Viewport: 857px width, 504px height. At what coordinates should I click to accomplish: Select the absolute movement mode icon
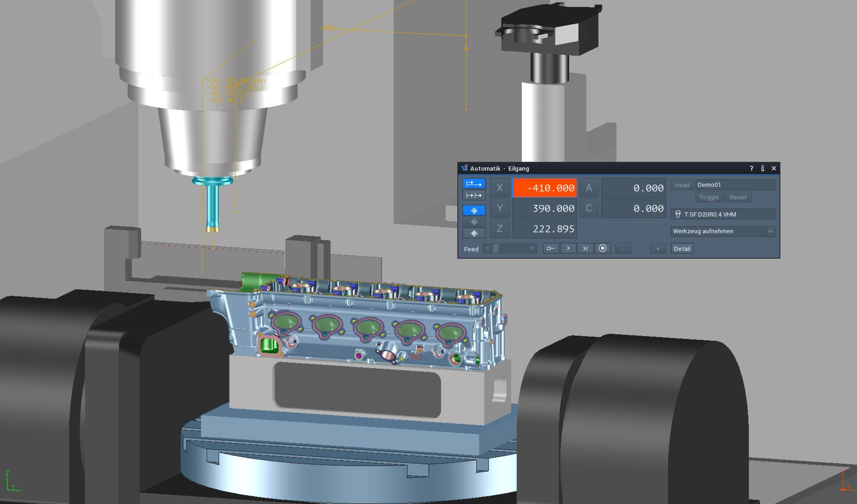click(x=474, y=184)
